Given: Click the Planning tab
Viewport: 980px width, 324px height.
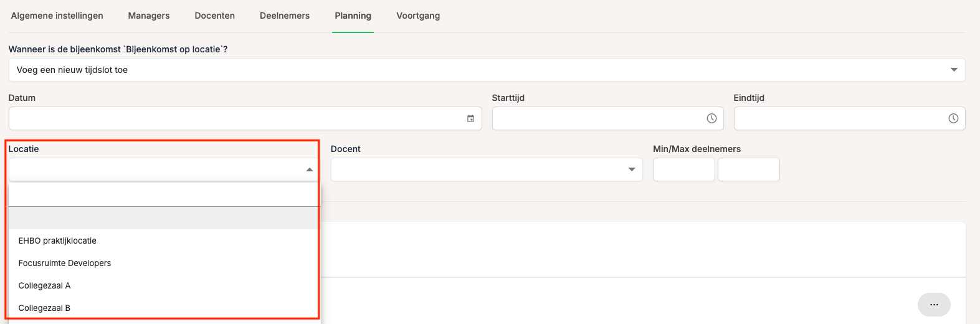Looking at the screenshot, I should click(353, 16).
